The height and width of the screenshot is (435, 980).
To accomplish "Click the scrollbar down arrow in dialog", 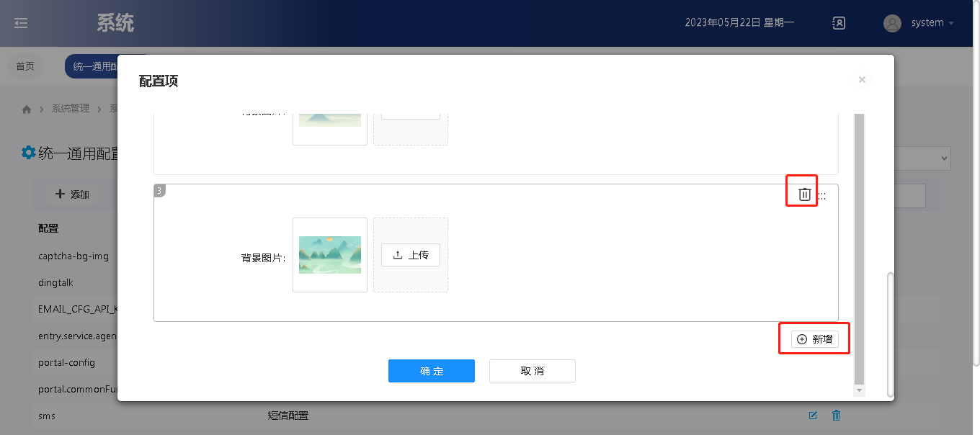I will click(x=858, y=390).
